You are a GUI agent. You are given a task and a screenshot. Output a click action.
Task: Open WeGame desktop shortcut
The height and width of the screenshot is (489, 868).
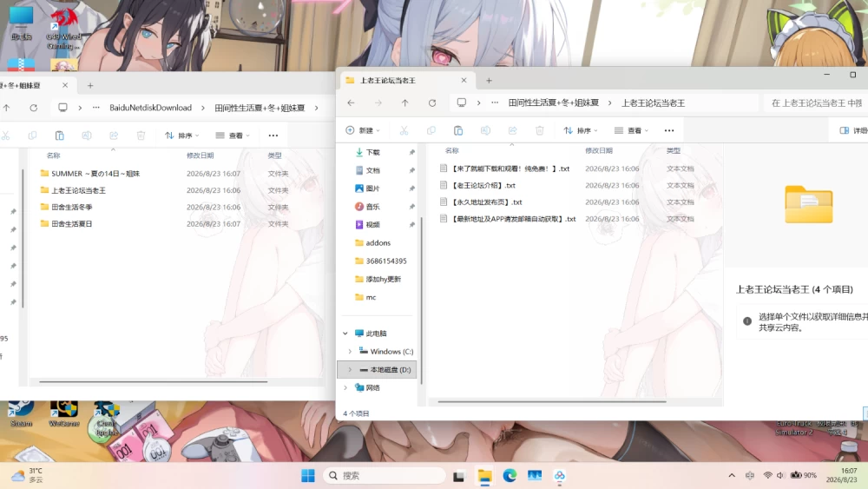point(64,413)
